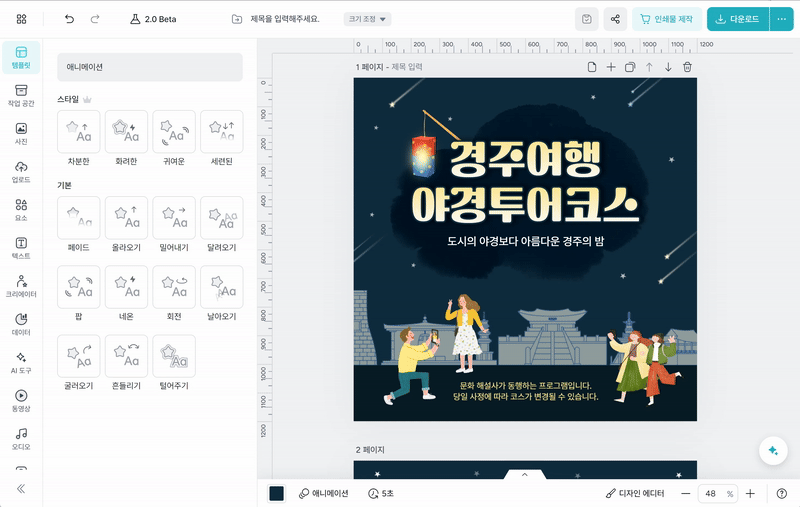The height and width of the screenshot is (507, 800).
Task: Click the 애니메이션 panel header field
Action: tap(150, 67)
